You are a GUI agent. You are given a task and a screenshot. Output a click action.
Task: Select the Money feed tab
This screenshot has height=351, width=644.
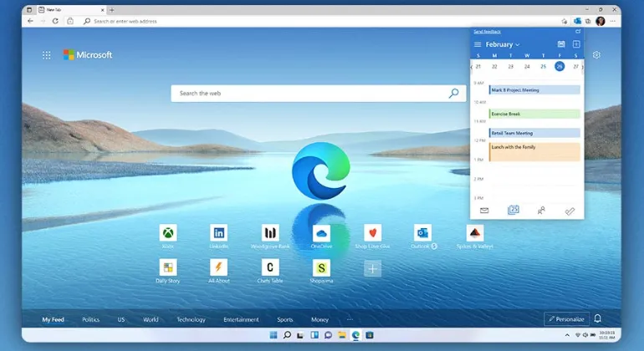[320, 319]
